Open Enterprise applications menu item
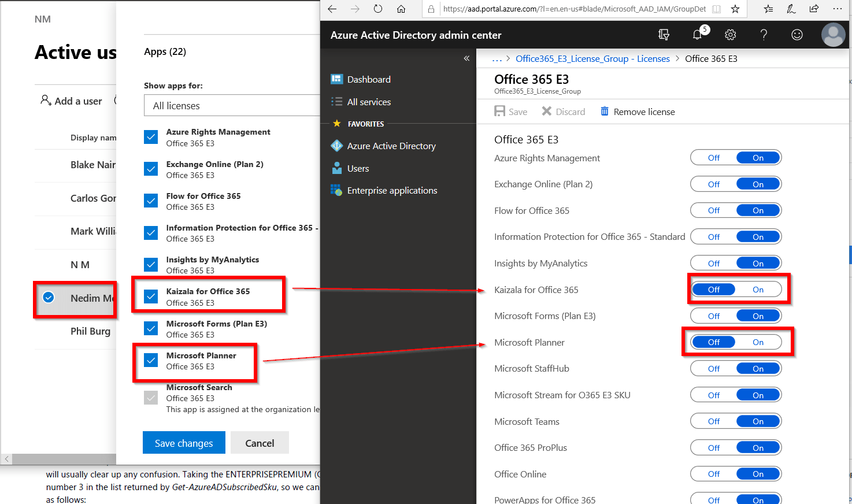The height and width of the screenshot is (504, 852). click(392, 191)
